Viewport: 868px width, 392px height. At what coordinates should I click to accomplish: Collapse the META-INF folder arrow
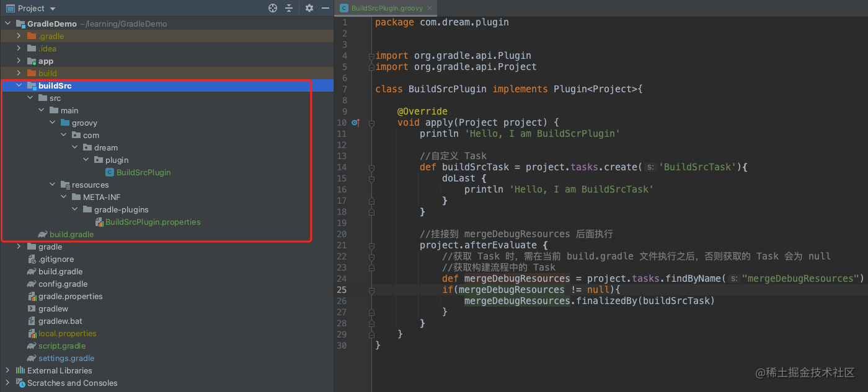coord(63,197)
